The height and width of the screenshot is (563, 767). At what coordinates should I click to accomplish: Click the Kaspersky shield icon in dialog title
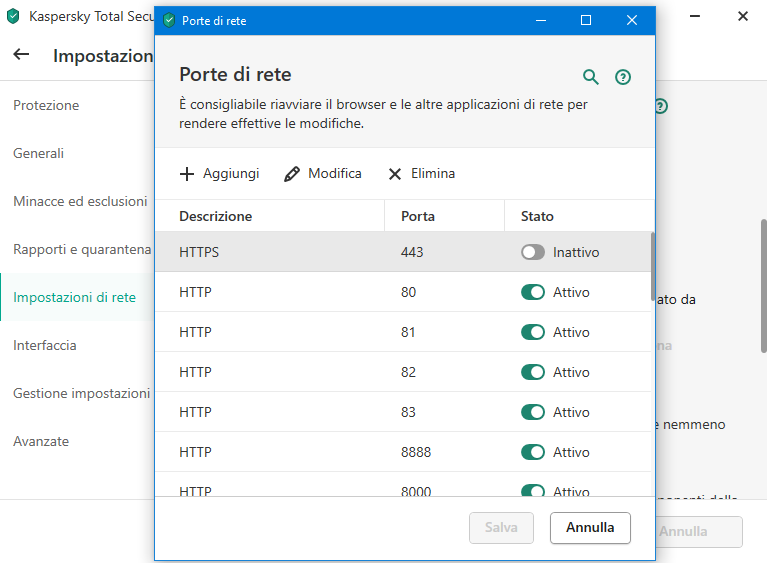[x=169, y=20]
